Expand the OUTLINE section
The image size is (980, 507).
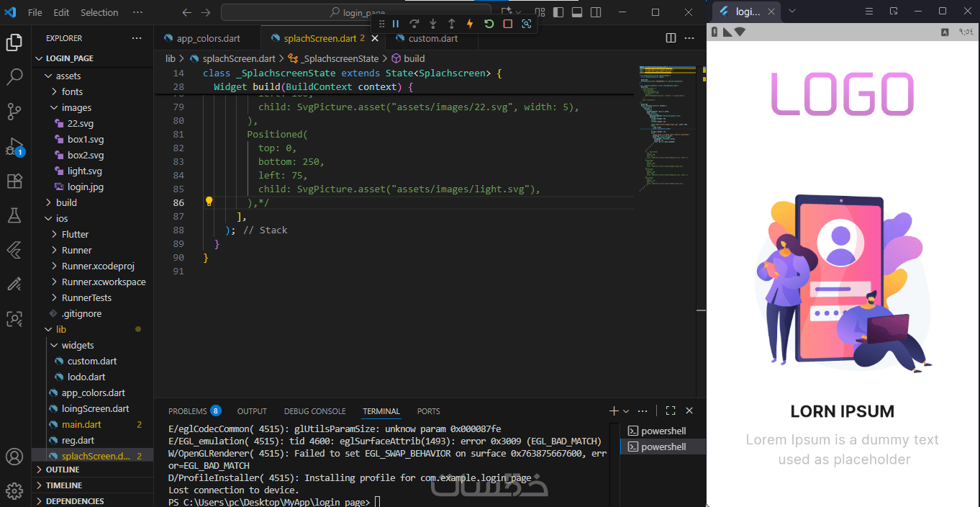click(63, 470)
